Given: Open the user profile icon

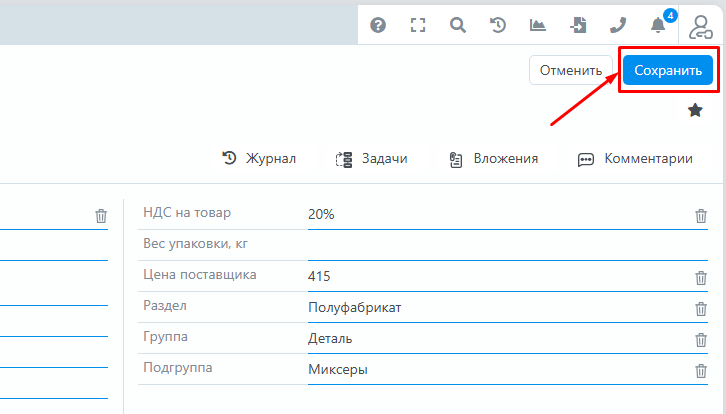Looking at the screenshot, I should pos(701,26).
